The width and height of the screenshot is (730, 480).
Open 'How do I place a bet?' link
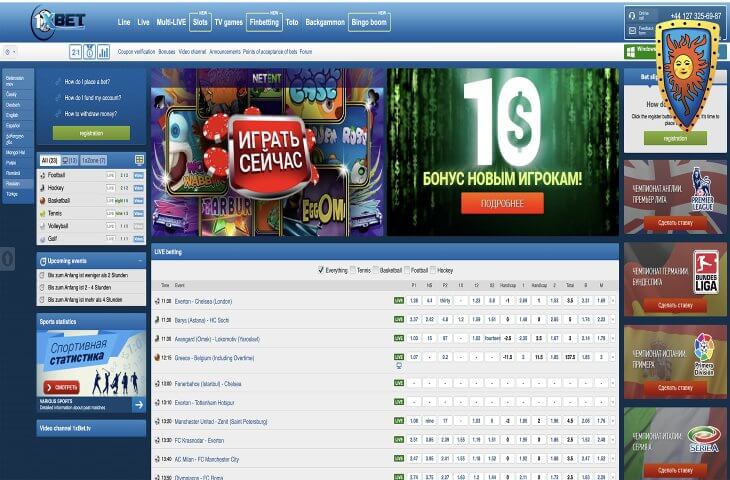87,81
